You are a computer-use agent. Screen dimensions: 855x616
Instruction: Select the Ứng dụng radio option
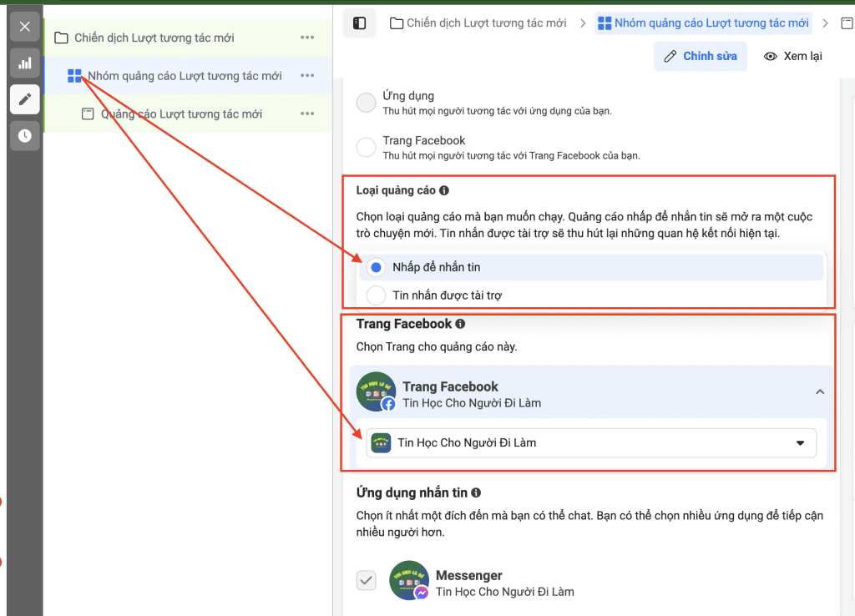(366, 102)
